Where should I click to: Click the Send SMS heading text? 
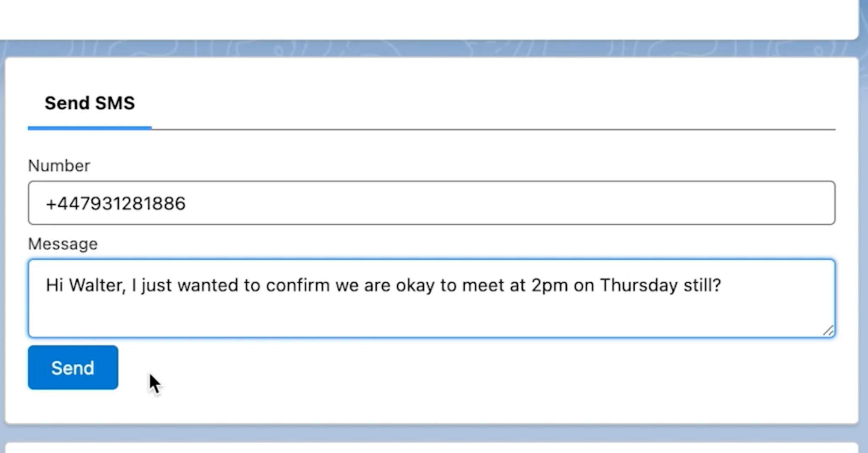(x=89, y=103)
